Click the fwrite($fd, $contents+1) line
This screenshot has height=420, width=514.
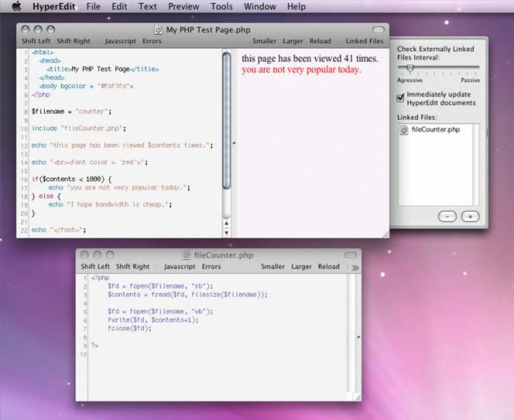(153, 320)
